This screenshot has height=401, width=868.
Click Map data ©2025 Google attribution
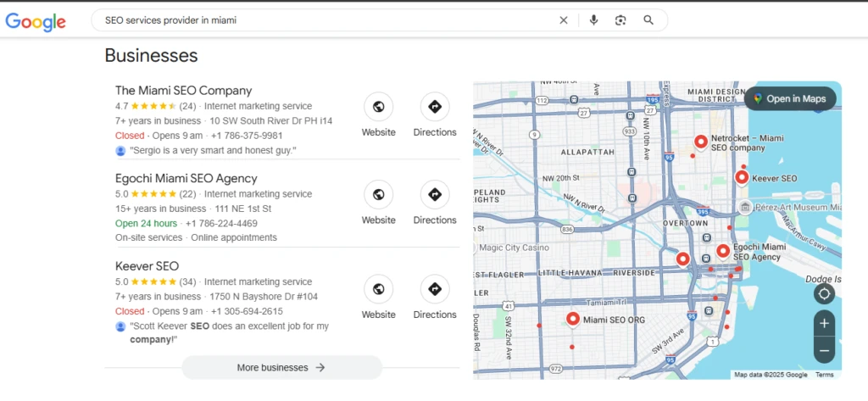(x=771, y=375)
